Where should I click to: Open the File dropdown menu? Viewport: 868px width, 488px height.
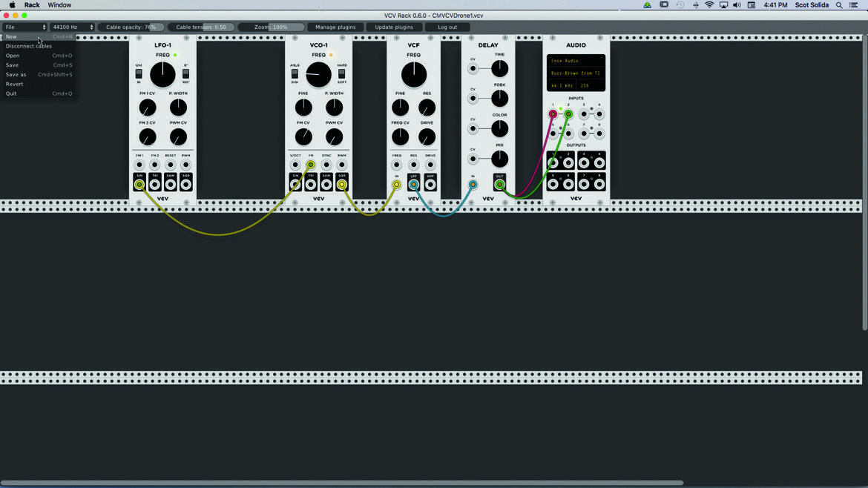point(25,27)
